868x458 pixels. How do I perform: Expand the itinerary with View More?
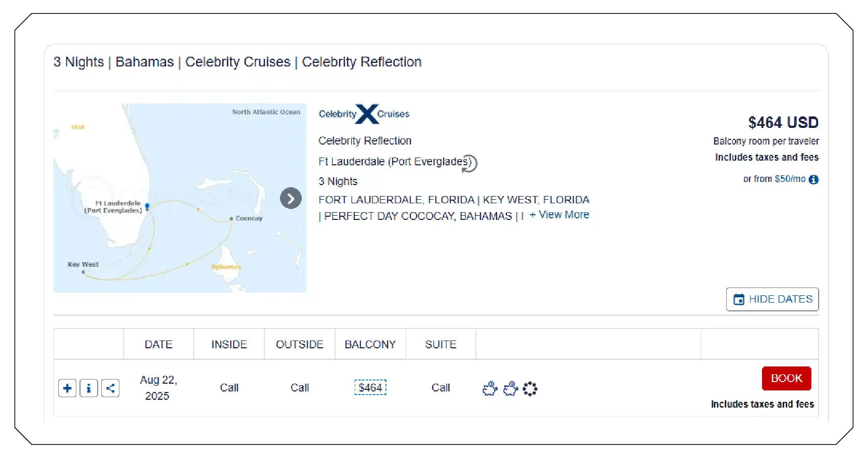pyautogui.click(x=558, y=214)
